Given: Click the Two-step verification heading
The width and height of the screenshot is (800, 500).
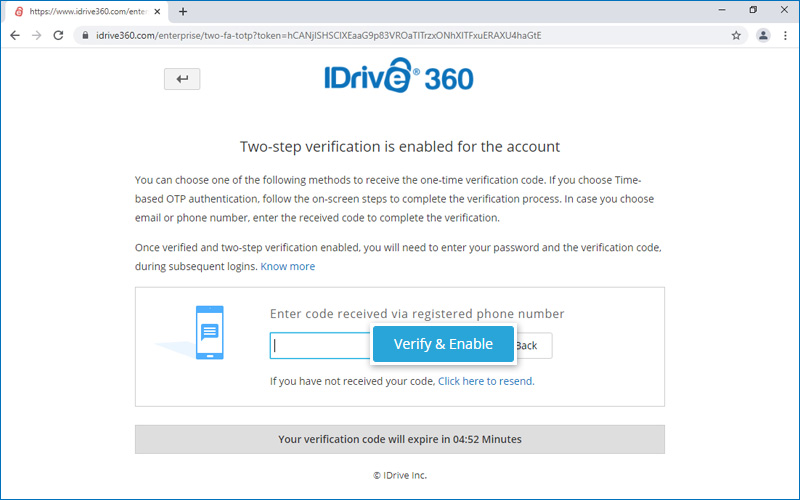Looking at the screenshot, I should pos(400,147).
